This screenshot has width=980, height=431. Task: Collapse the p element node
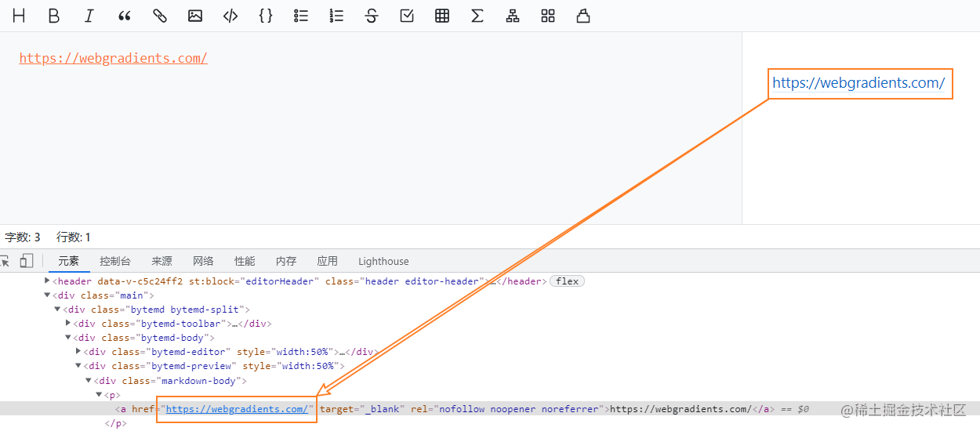[x=99, y=394]
